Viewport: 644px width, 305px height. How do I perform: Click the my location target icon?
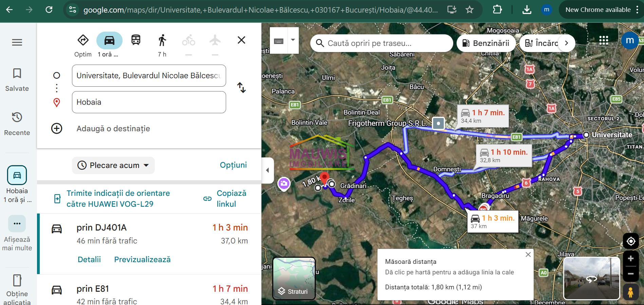click(631, 241)
